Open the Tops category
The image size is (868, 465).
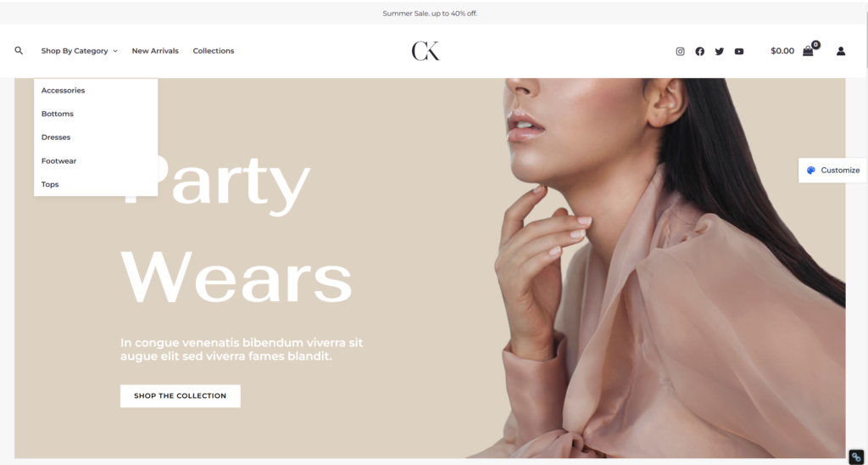click(50, 184)
